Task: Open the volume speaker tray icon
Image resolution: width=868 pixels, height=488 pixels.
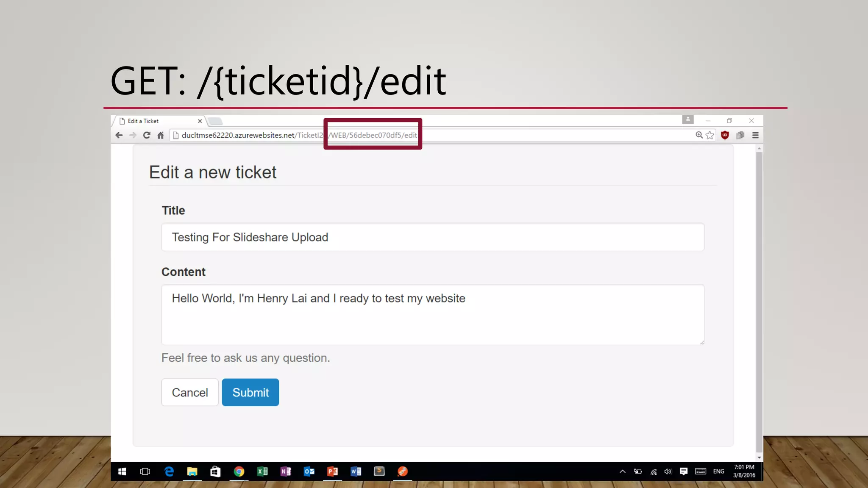Action: tap(668, 471)
